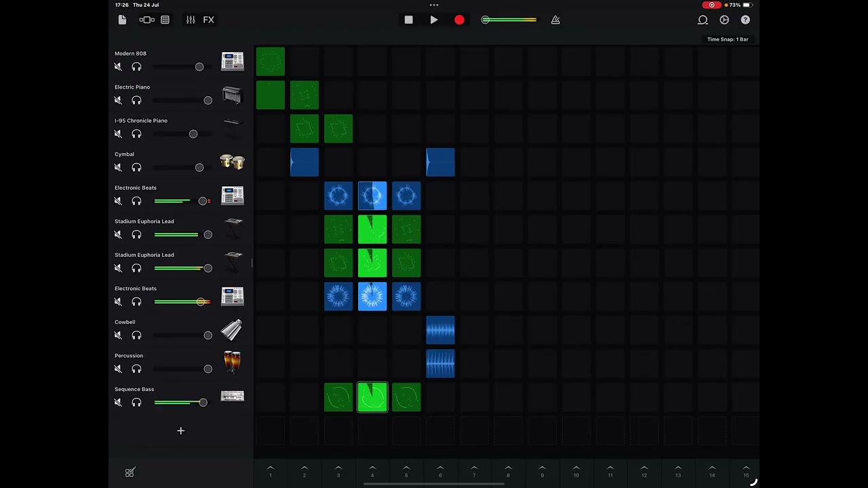
Task: Open the Percussion conga drums icon
Action: 232,362
